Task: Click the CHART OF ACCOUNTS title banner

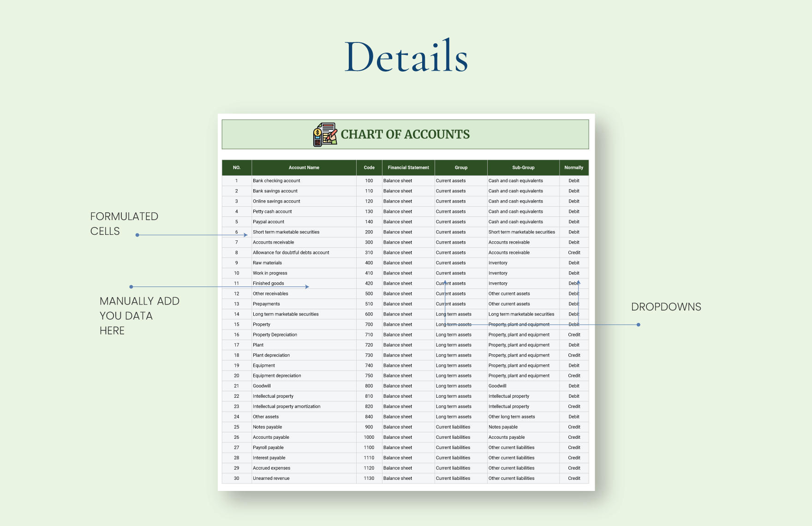Action: [x=405, y=134]
